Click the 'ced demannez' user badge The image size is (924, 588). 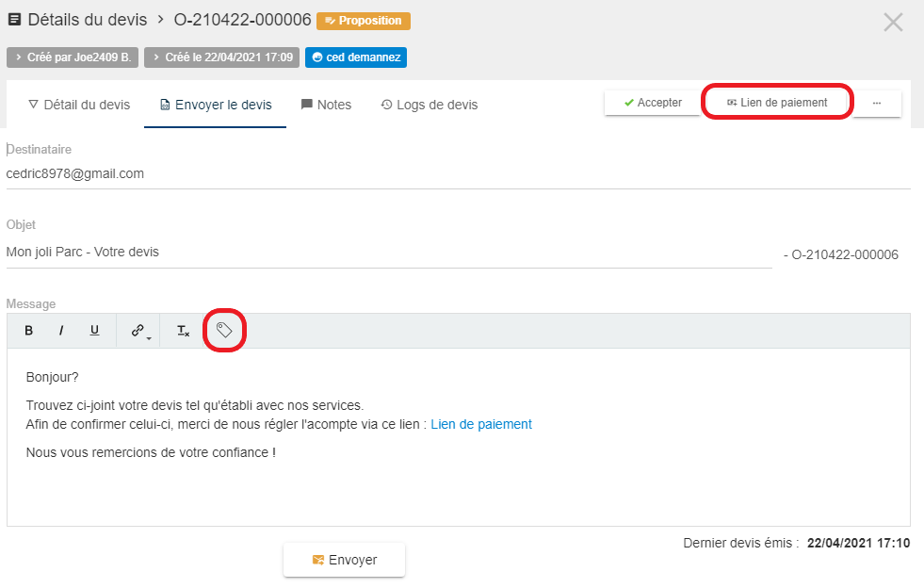[355, 57]
